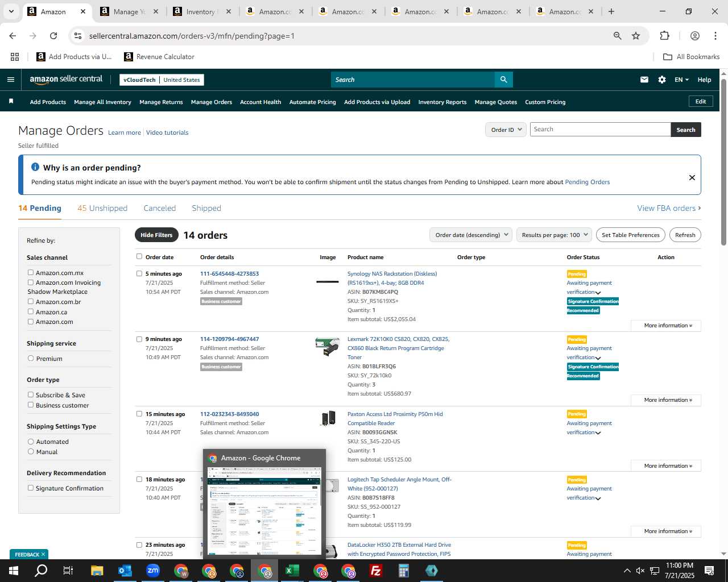Click the teal search magnifier button
728x582 pixels.
(x=503, y=80)
